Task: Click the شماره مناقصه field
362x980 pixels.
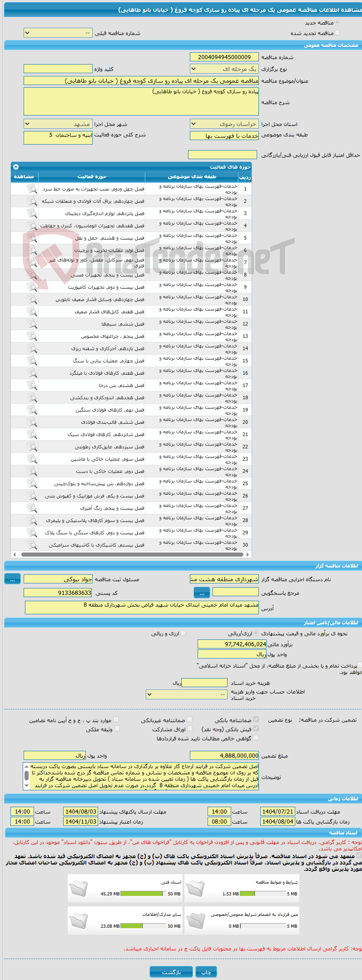Action: click(x=224, y=57)
